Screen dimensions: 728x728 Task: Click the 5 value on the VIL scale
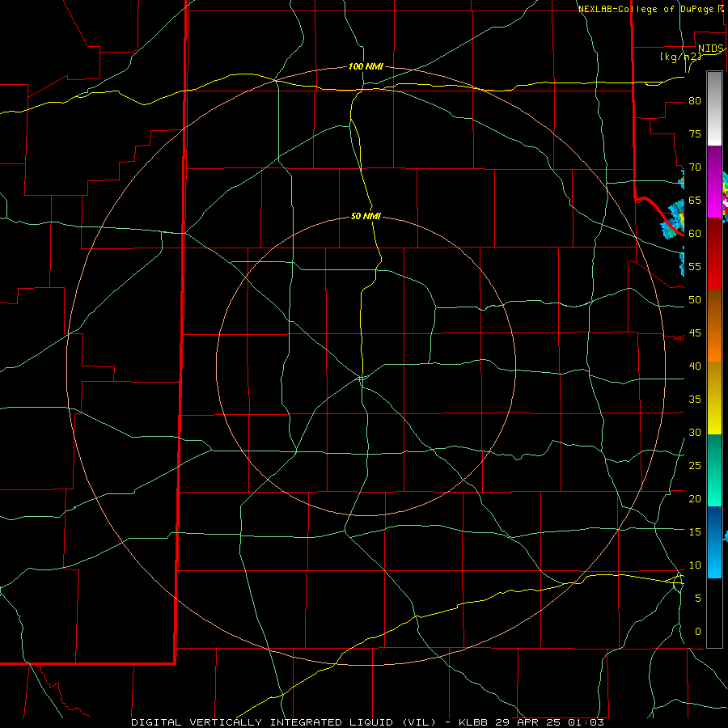coord(698,599)
